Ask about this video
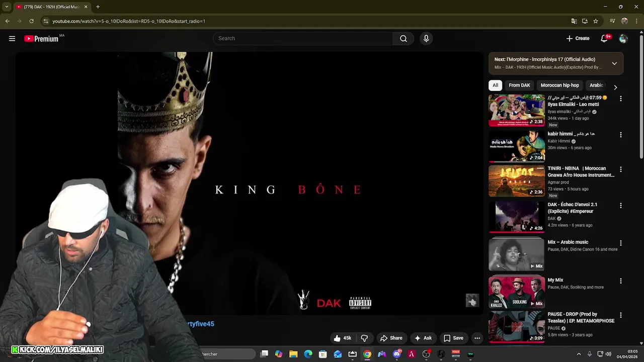Image resolution: width=644 pixels, height=362 pixels. [423, 338]
